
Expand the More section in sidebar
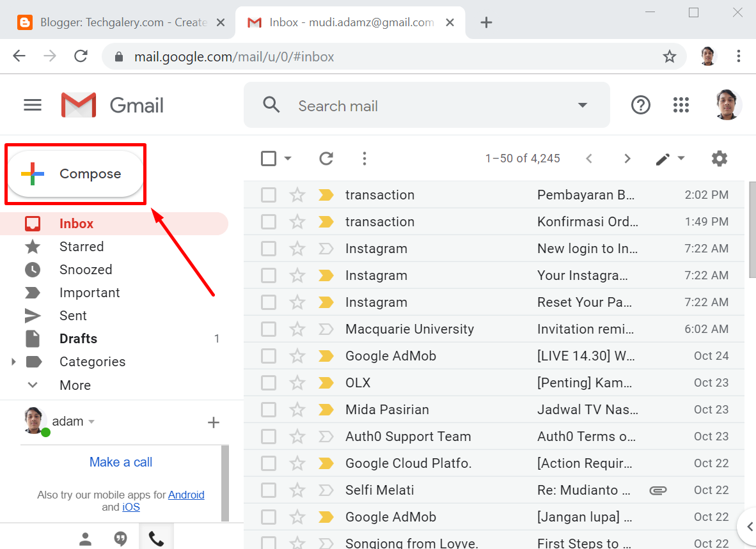pos(75,385)
